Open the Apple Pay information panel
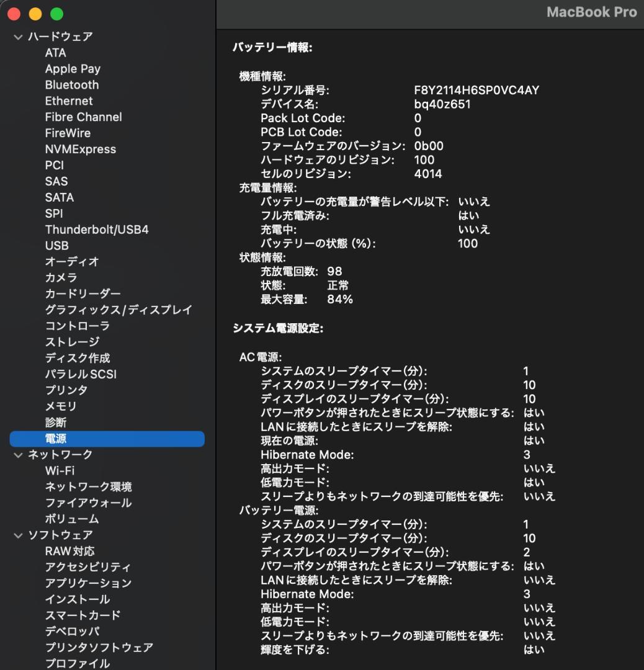Viewport: 644px width, 670px height. (73, 68)
